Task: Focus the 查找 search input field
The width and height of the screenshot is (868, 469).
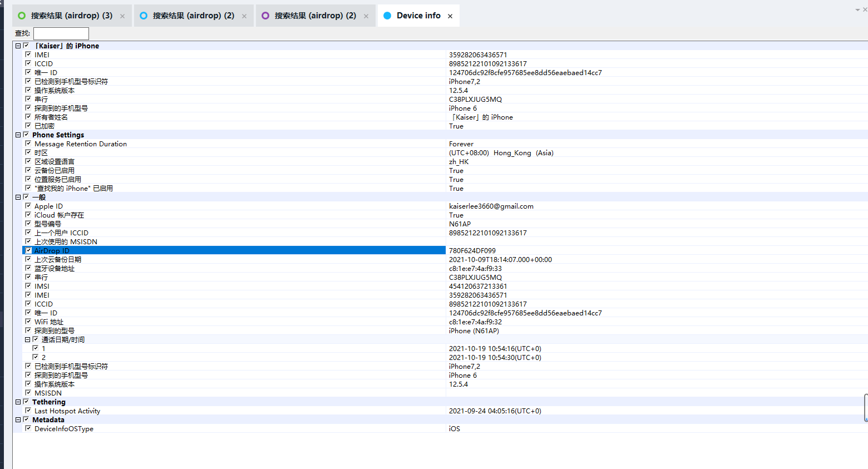Action: click(61, 33)
